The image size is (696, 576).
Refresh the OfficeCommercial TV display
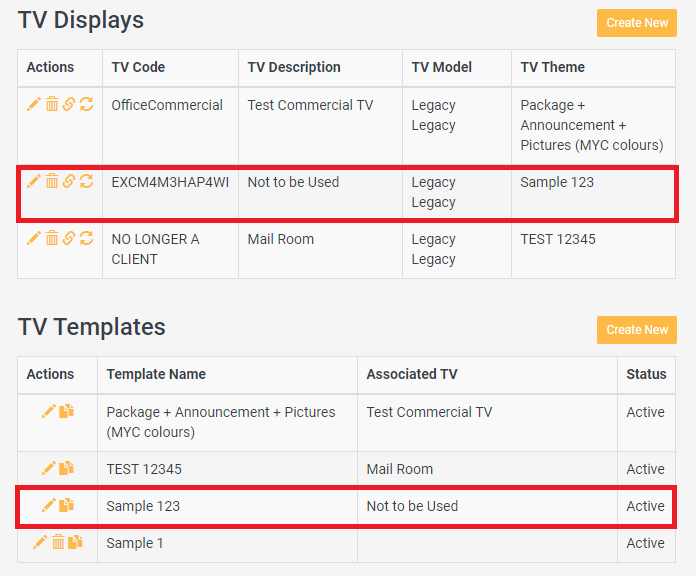tap(86, 105)
